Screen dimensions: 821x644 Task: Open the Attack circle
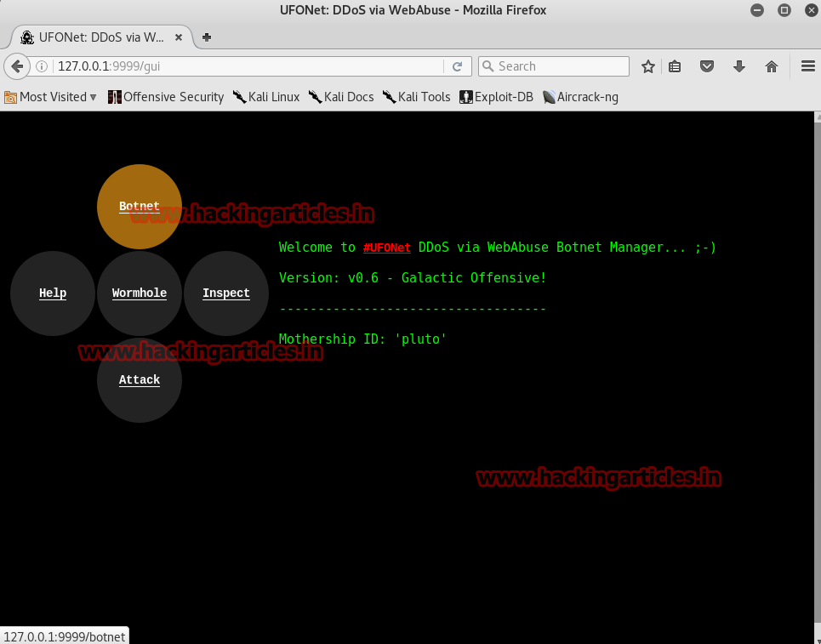(140, 380)
